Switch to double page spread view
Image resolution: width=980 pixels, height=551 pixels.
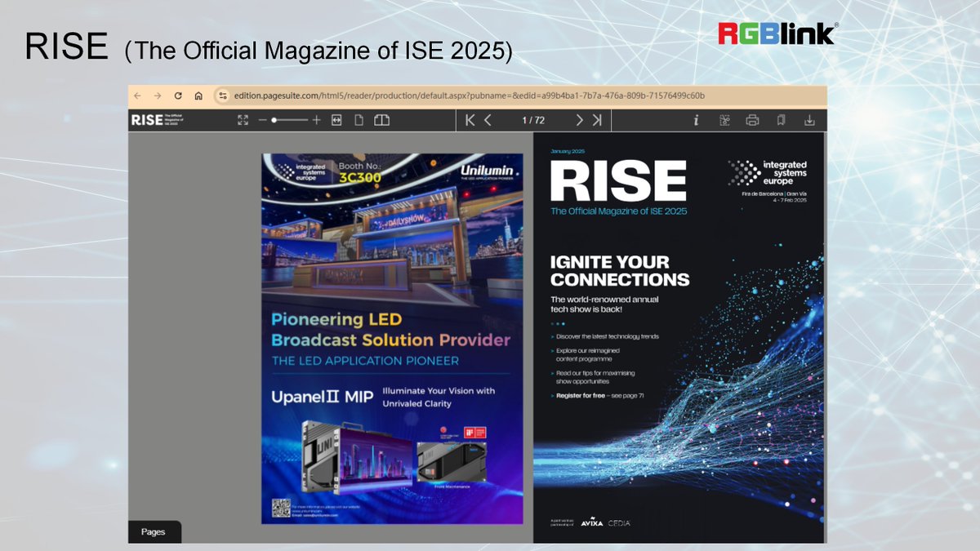[381, 120]
